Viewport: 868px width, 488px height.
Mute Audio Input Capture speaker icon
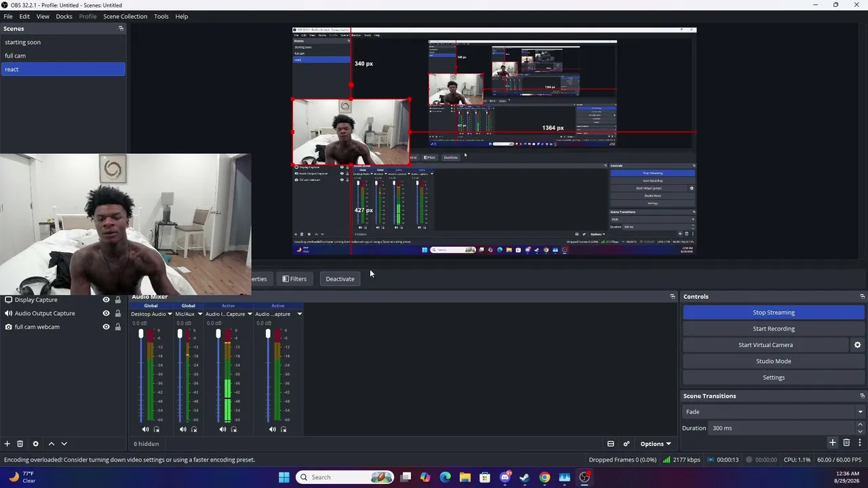[222, 429]
